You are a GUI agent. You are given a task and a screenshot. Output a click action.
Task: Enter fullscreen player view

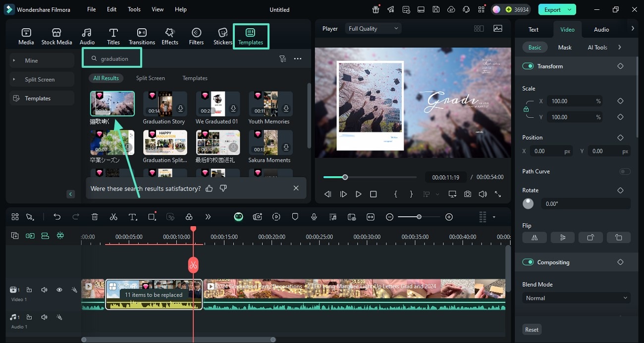(498, 195)
